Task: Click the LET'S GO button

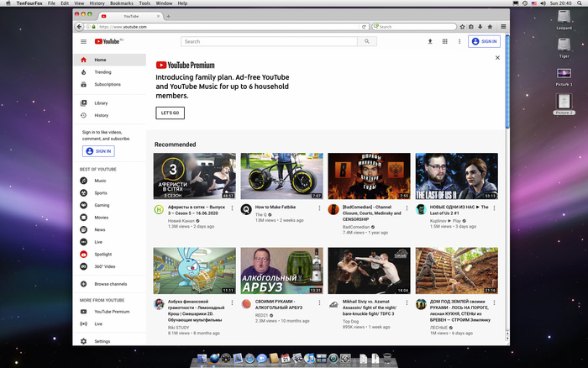Action: pos(171,113)
